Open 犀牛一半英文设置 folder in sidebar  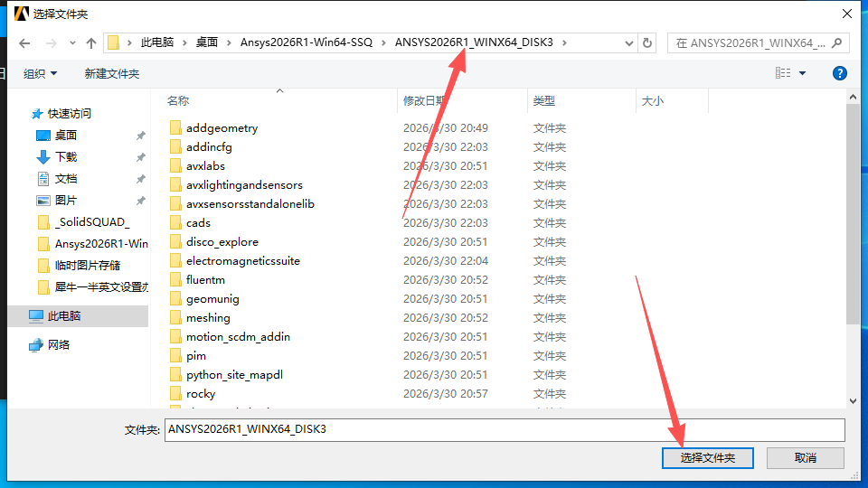[x=92, y=286]
